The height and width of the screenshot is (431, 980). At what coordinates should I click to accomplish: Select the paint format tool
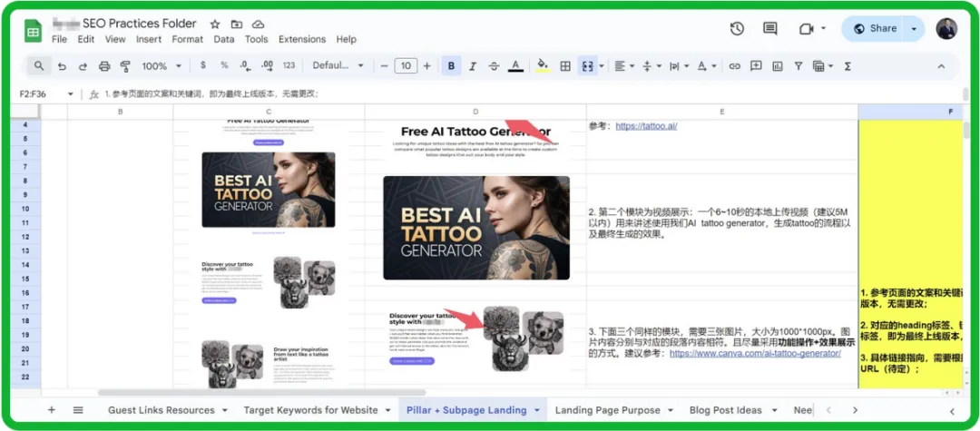125,66
